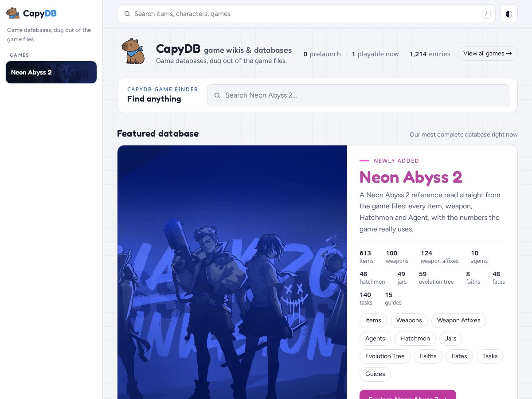Click the slash shortcut key badge
The width and height of the screenshot is (532, 399).
click(486, 14)
